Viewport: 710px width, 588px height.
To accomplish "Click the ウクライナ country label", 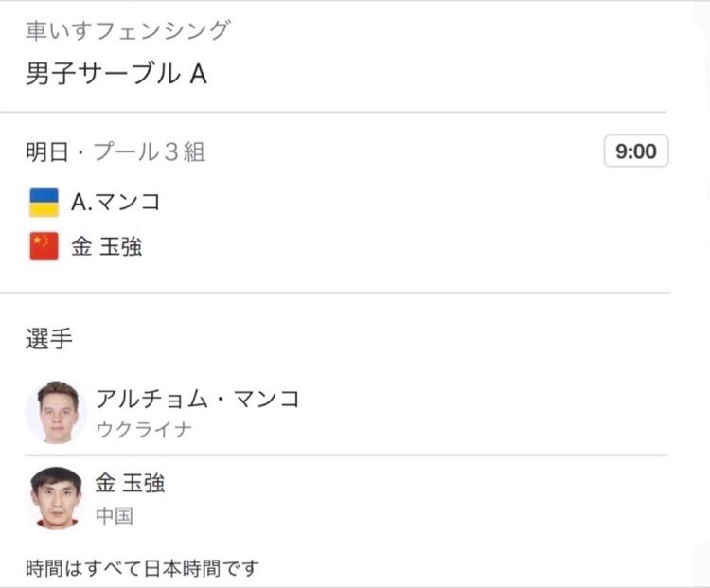I will 144,429.
